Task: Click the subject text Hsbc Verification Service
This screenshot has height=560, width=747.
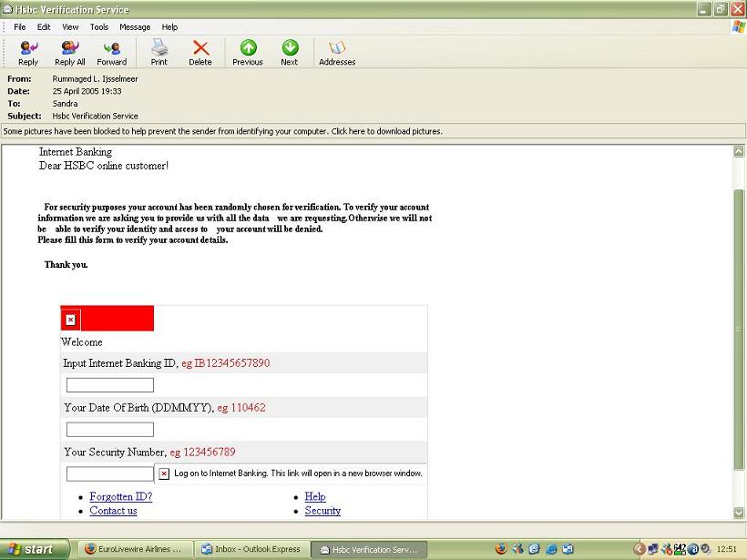Action: tap(95, 117)
